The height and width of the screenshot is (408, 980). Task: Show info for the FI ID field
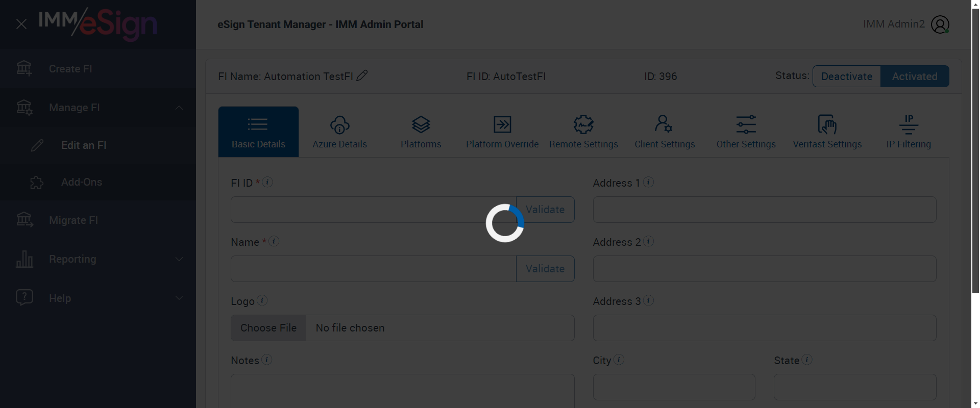click(267, 182)
